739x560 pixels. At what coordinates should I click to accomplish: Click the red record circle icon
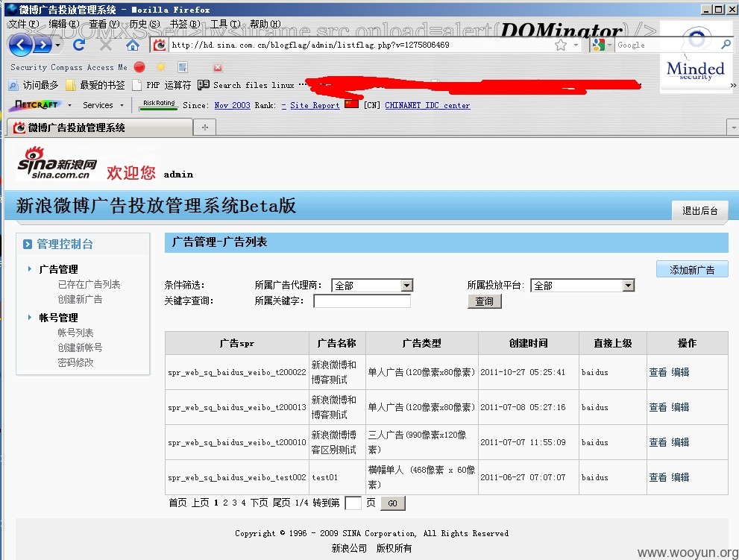(139, 67)
